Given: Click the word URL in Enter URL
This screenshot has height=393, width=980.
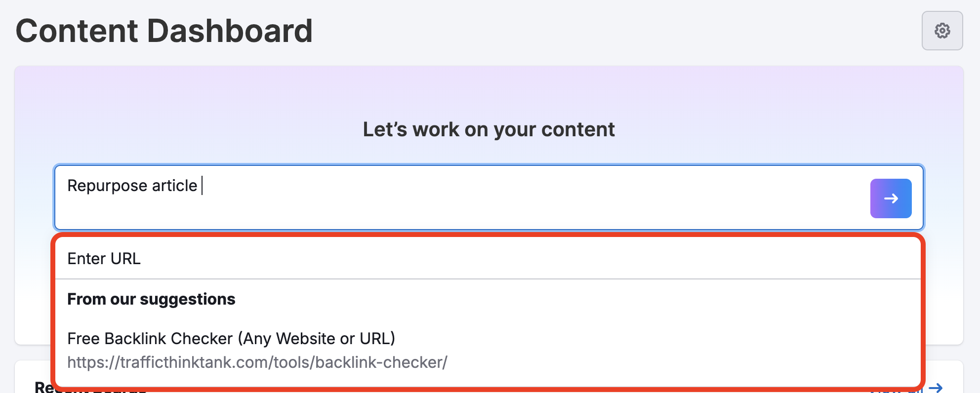Looking at the screenshot, I should 125,259.
